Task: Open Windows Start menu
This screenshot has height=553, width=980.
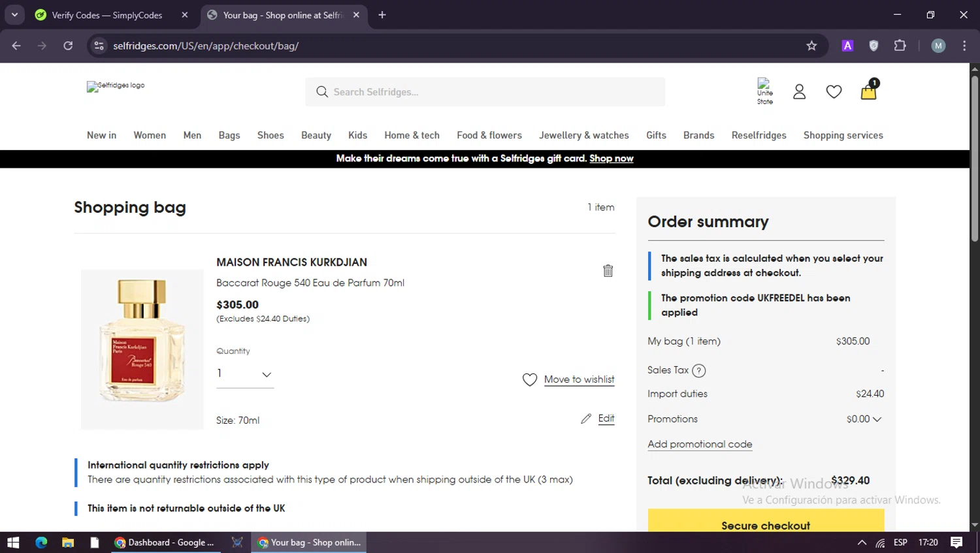Action: [13, 543]
